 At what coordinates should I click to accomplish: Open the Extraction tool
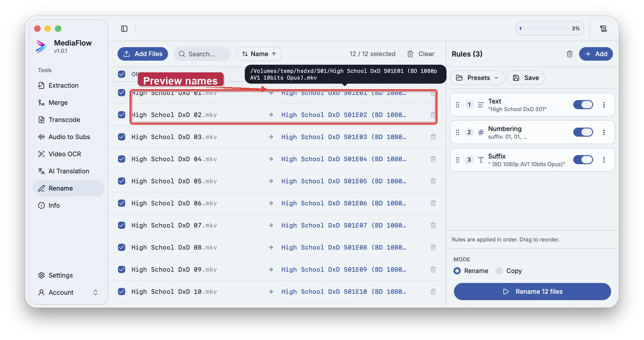[x=68, y=85]
